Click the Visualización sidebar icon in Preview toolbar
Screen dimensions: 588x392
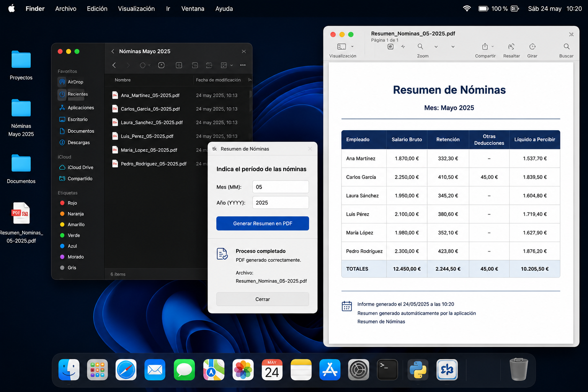click(341, 46)
